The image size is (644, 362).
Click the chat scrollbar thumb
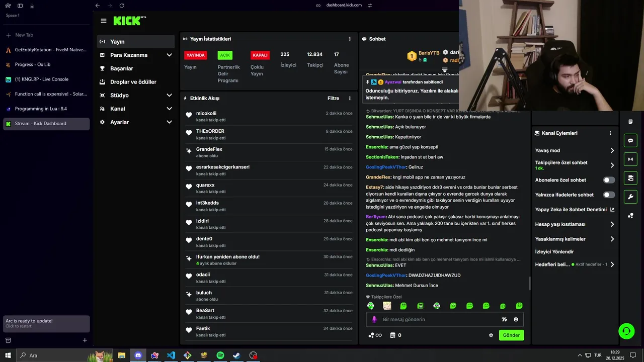point(530,284)
